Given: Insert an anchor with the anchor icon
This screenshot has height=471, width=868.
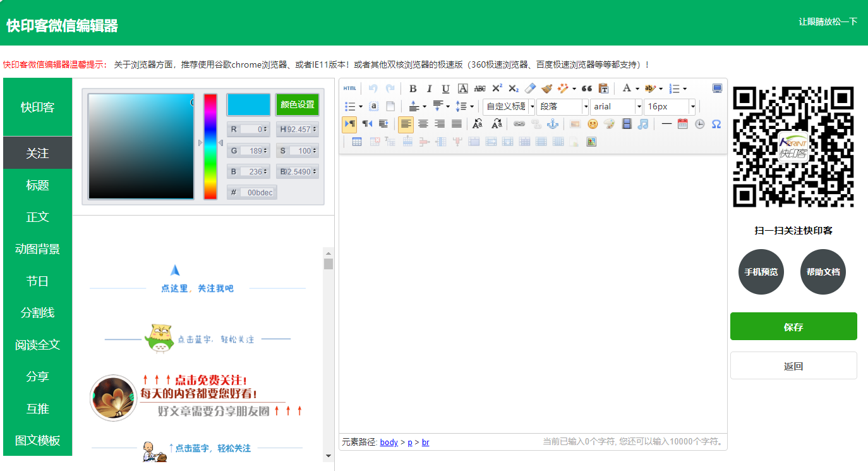Looking at the screenshot, I should pos(553,124).
